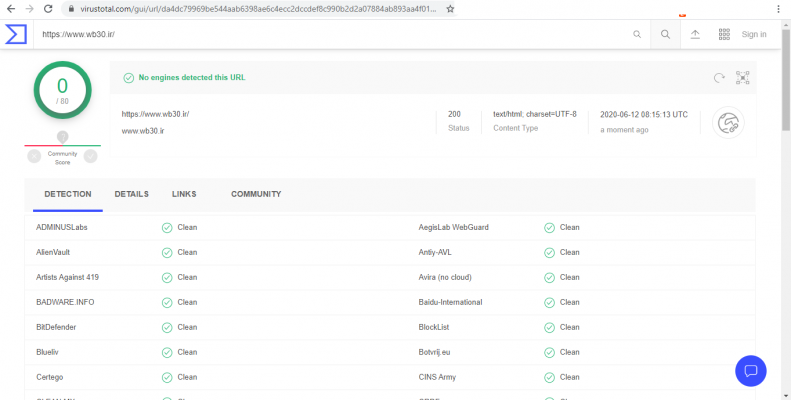791x400 pixels.
Task: Click the globe link icon in summary
Action: click(728, 122)
